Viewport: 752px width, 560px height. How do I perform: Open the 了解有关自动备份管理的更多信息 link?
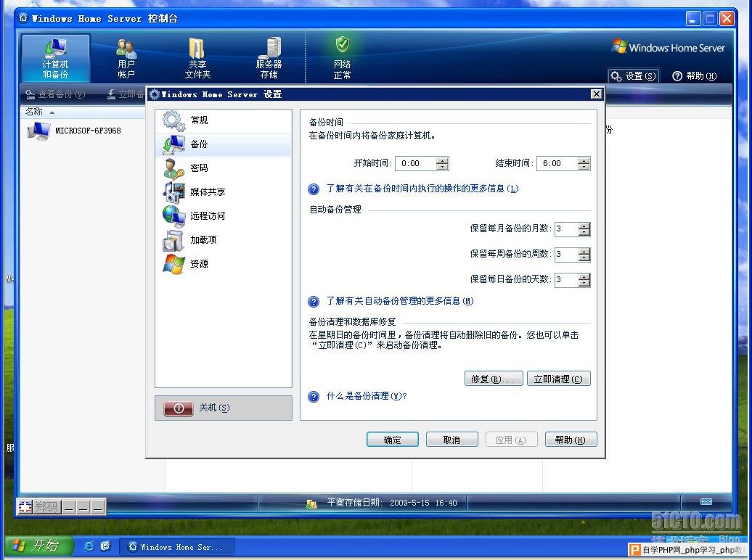tap(400, 301)
